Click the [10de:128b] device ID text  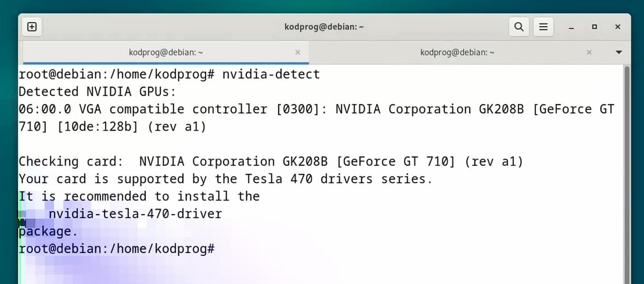pos(99,126)
